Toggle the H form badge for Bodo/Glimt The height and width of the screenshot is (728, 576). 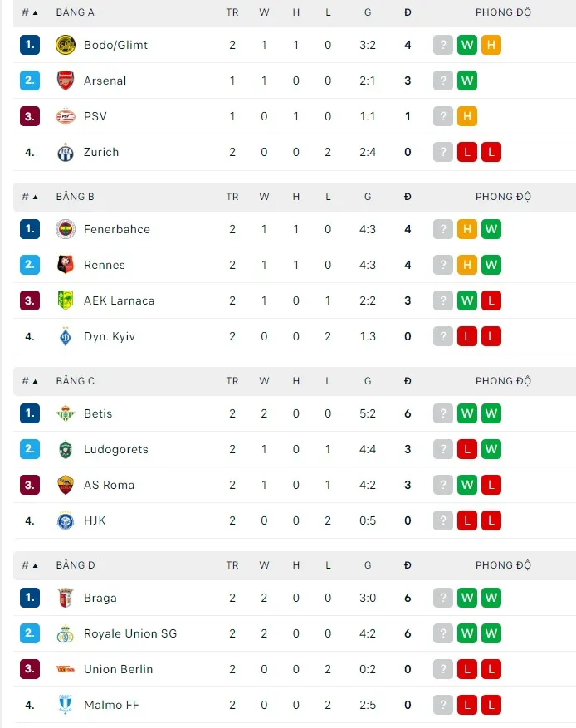[491, 46]
